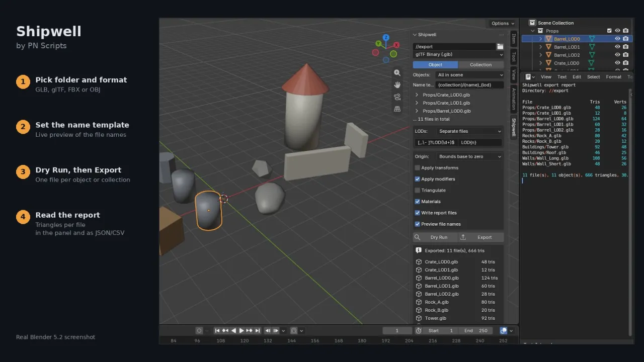The image size is (644, 362).
Task: Jump to timeline end frame
Action: (258, 330)
